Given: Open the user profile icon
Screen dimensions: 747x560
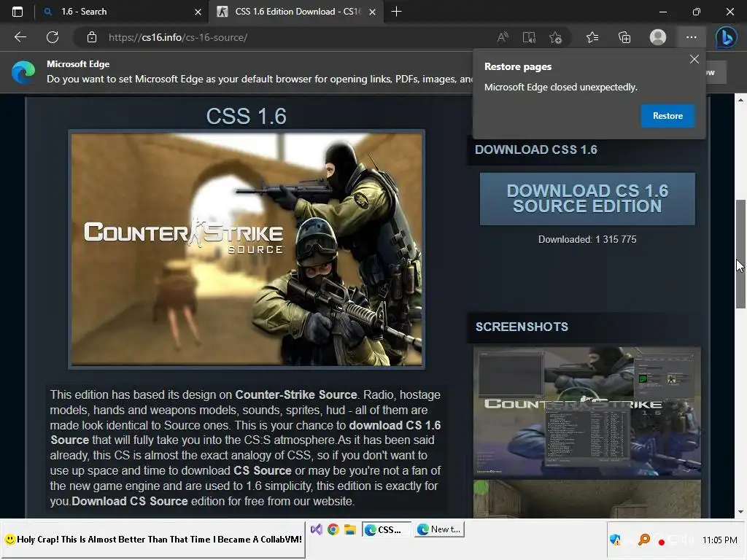Looking at the screenshot, I should pyautogui.click(x=658, y=37).
